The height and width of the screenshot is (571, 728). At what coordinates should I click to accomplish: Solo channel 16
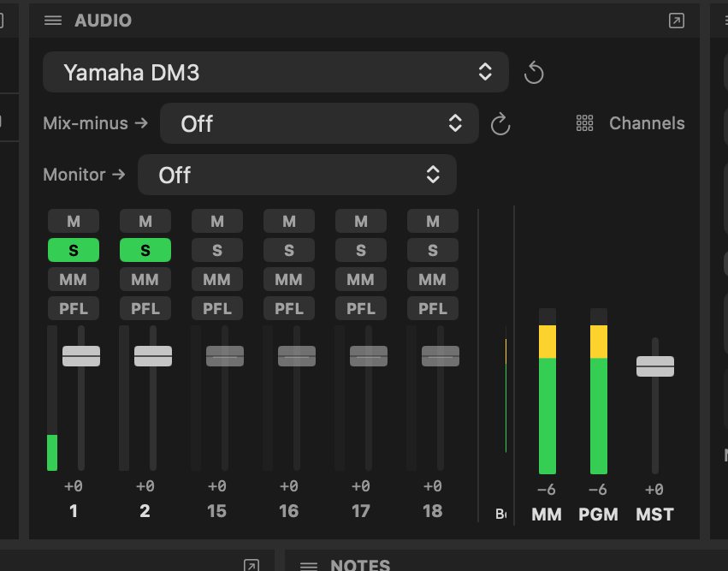coord(289,251)
